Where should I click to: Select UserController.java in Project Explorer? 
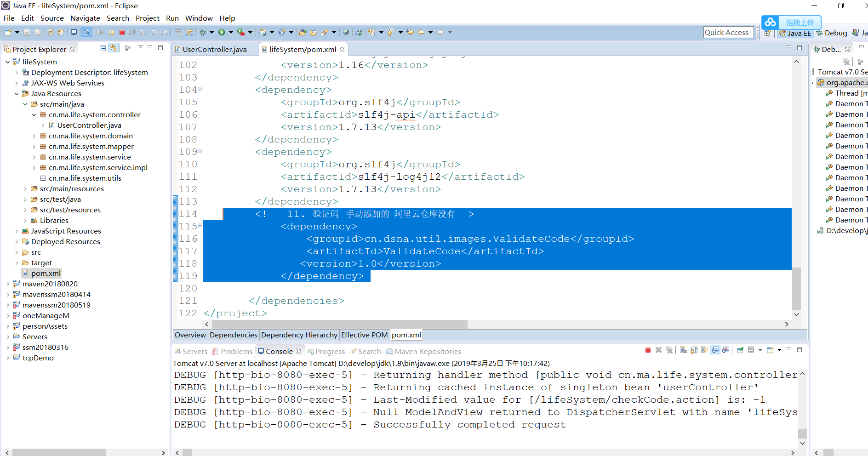[x=89, y=125]
